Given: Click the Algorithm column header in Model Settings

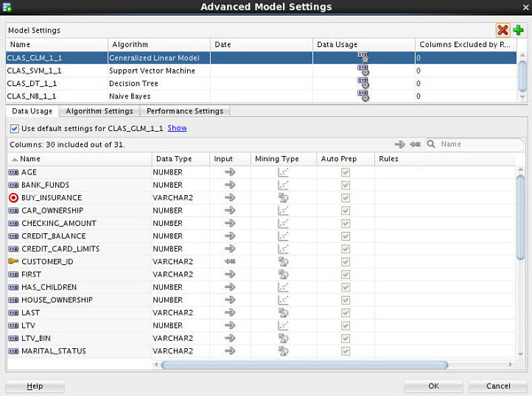Looking at the screenshot, I should pyautogui.click(x=159, y=44).
